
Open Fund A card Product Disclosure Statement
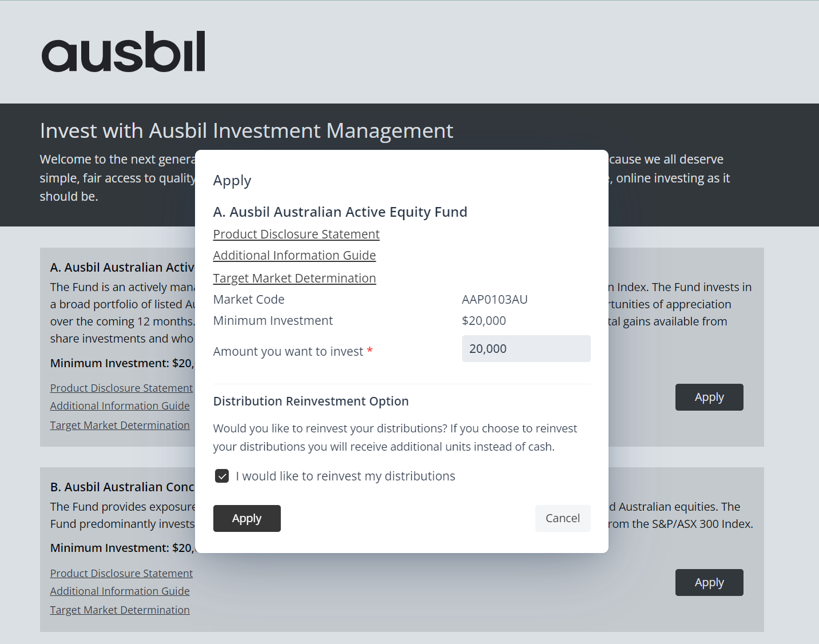tap(121, 388)
